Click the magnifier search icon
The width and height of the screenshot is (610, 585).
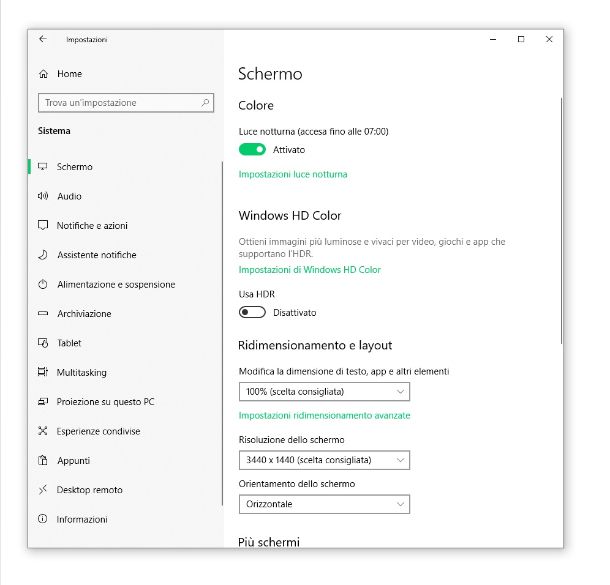(x=205, y=103)
